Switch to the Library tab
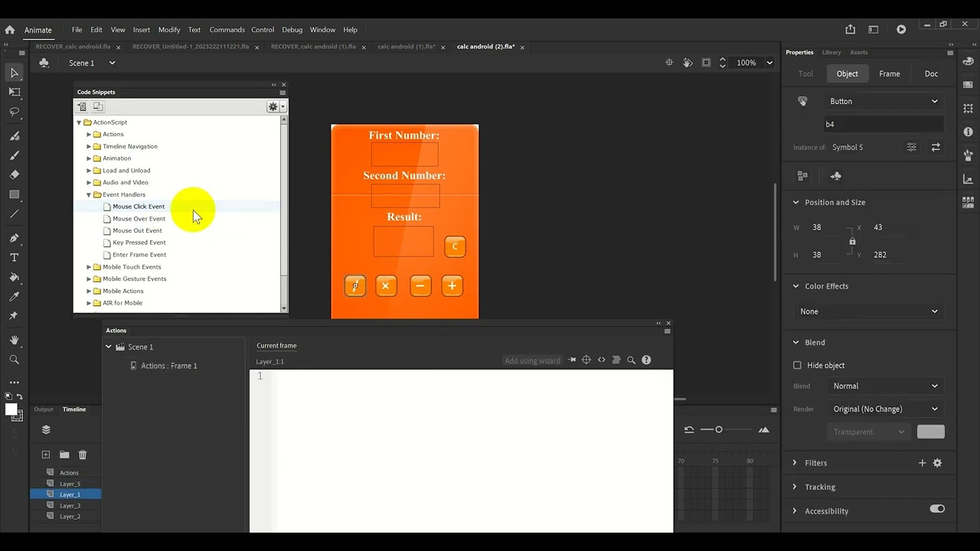 (831, 52)
